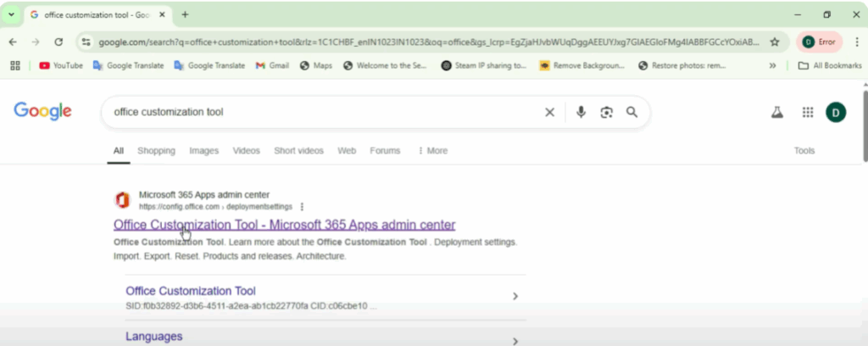Show more bookmarks with double chevron

(773, 65)
